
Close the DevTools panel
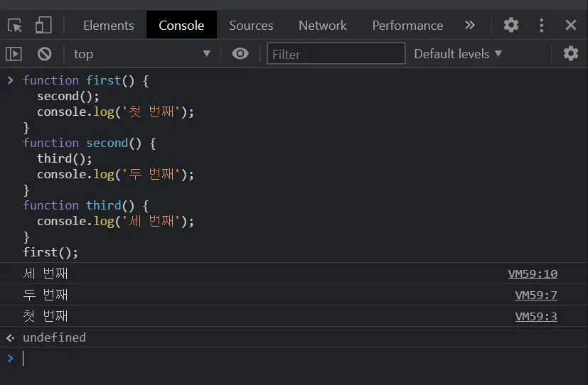571,26
